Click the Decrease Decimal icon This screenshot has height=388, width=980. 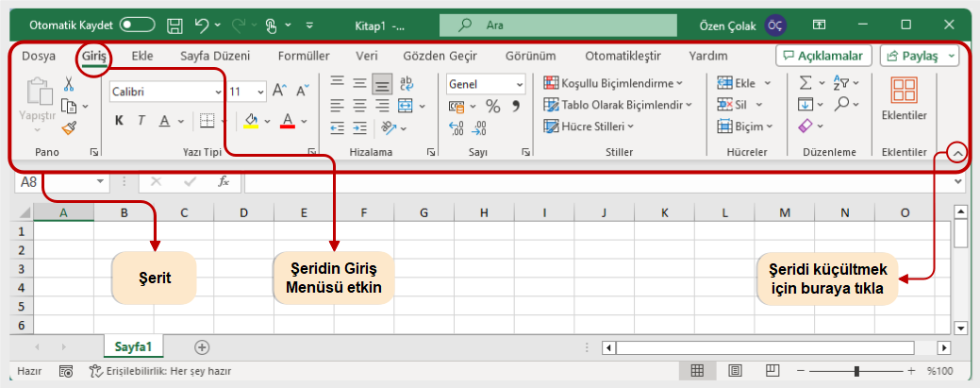[479, 129]
